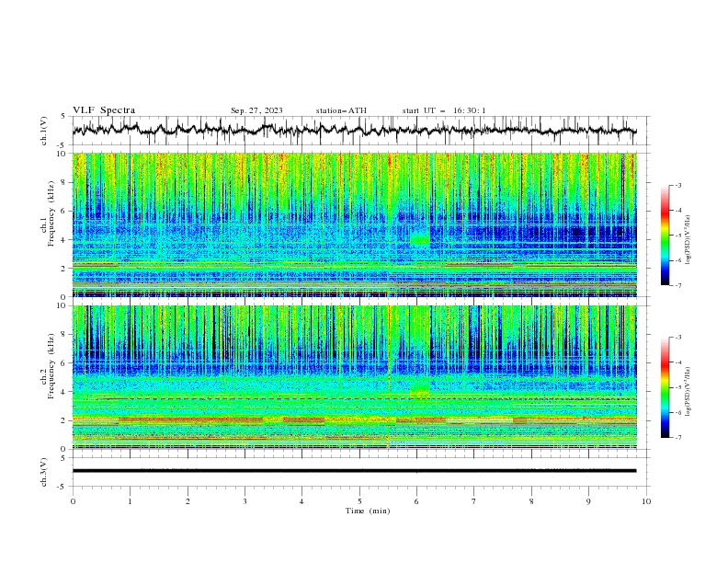Click the ch.3 flat black trace

354,471
